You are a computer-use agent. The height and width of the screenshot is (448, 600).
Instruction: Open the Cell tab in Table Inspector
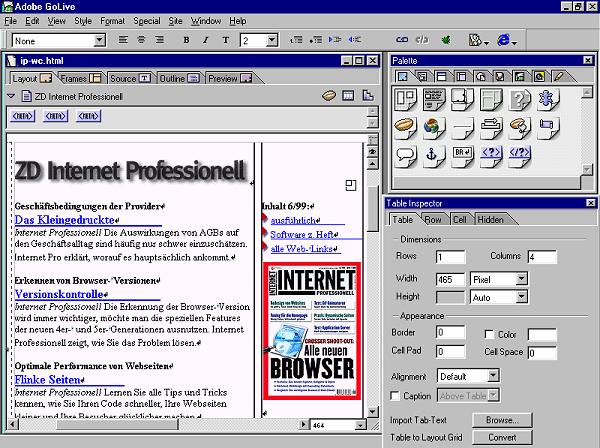pyautogui.click(x=460, y=220)
